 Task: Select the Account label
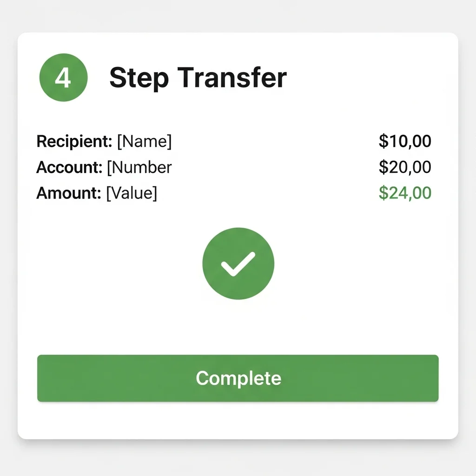click(69, 167)
